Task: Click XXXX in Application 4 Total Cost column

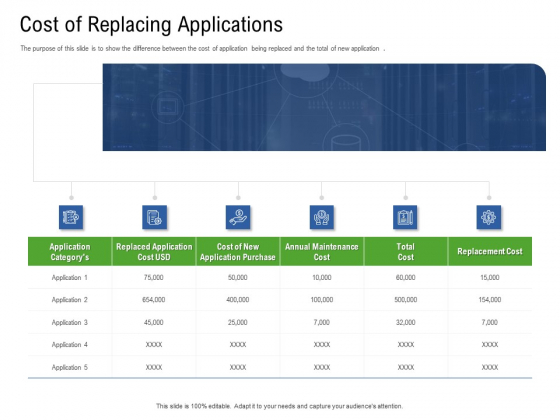Action: tap(406, 345)
